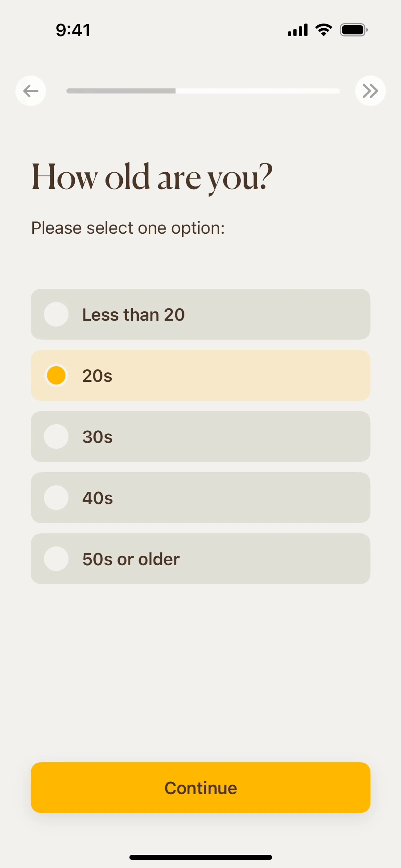Tap the battery status icon
Viewport: 401px width, 868px height.
point(353,30)
